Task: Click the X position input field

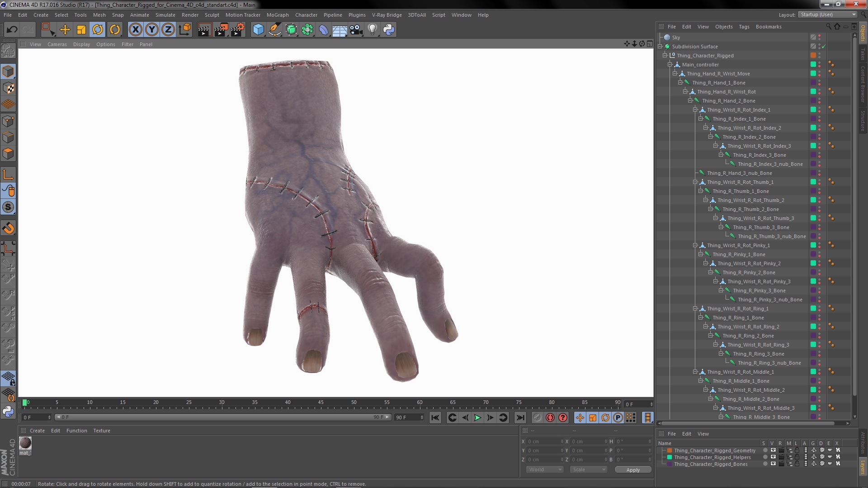Action: click(545, 441)
